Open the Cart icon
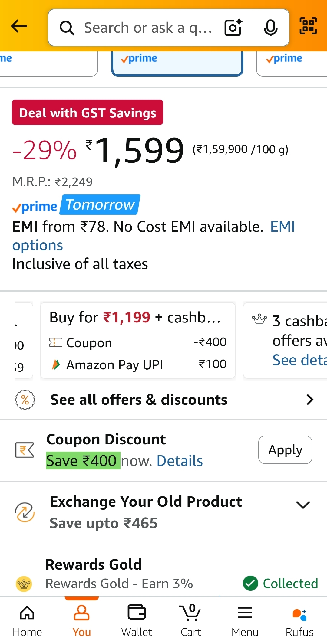327x644 pixels. 191,620
